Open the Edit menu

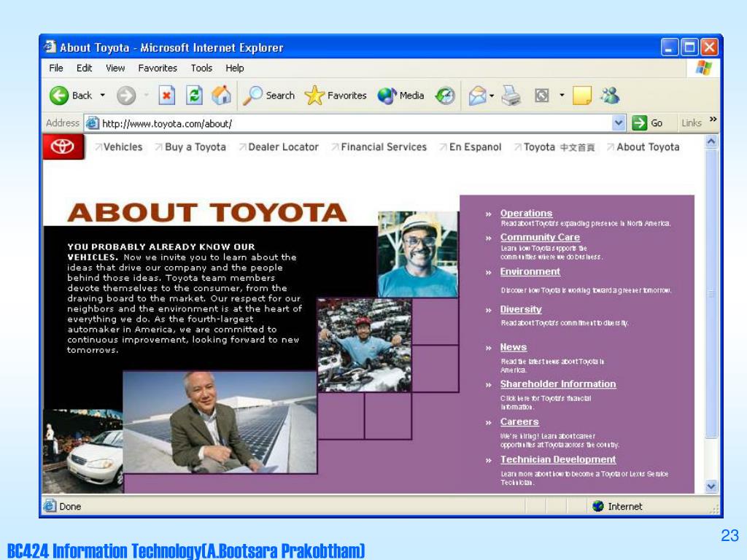(x=85, y=68)
